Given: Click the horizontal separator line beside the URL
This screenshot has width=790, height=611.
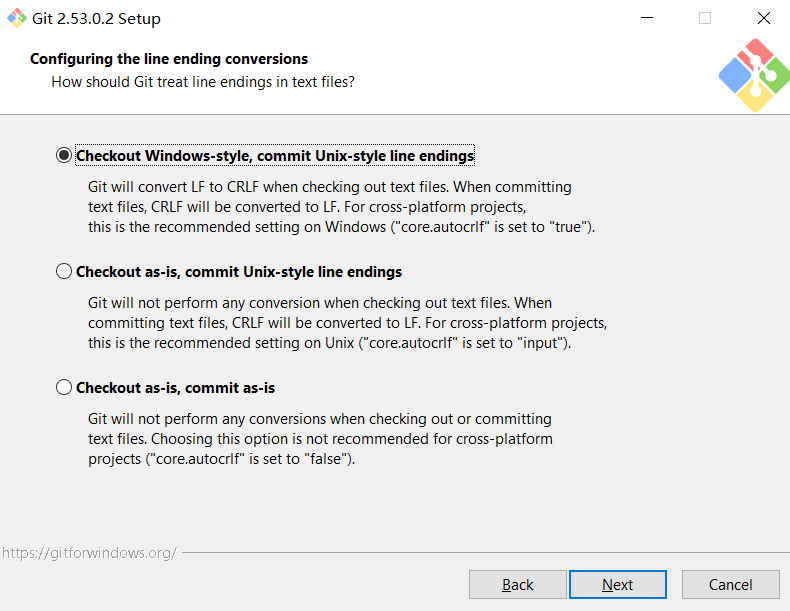Looking at the screenshot, I should [x=480, y=552].
